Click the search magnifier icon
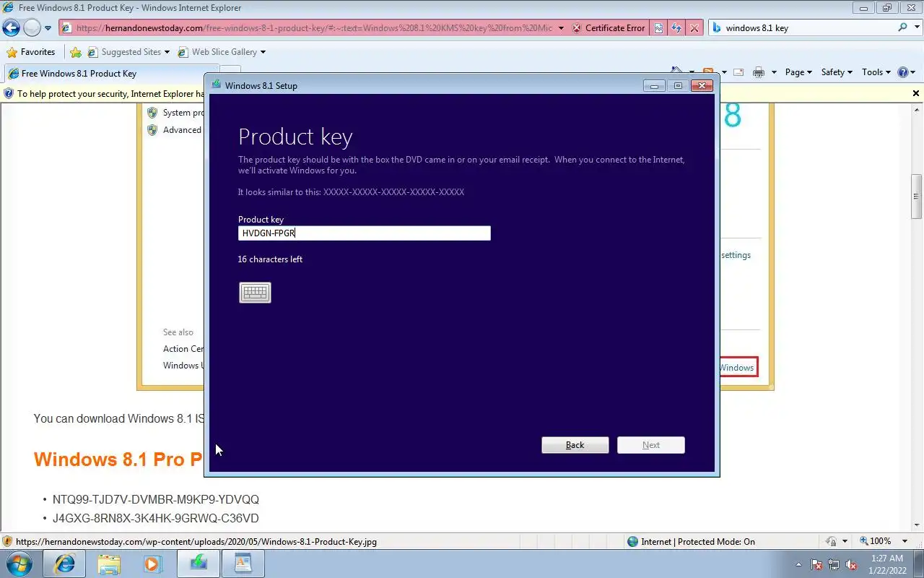Viewport: 924px width, 578px height. 902,27
